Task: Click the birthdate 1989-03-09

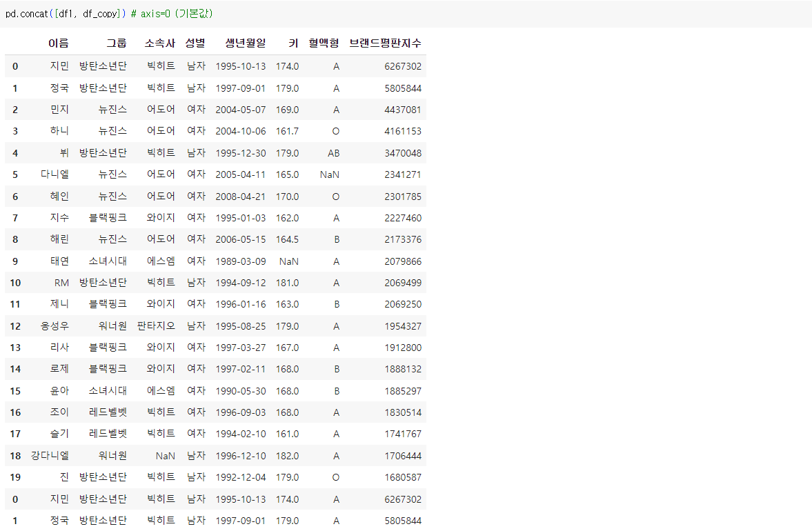Action: [240, 261]
